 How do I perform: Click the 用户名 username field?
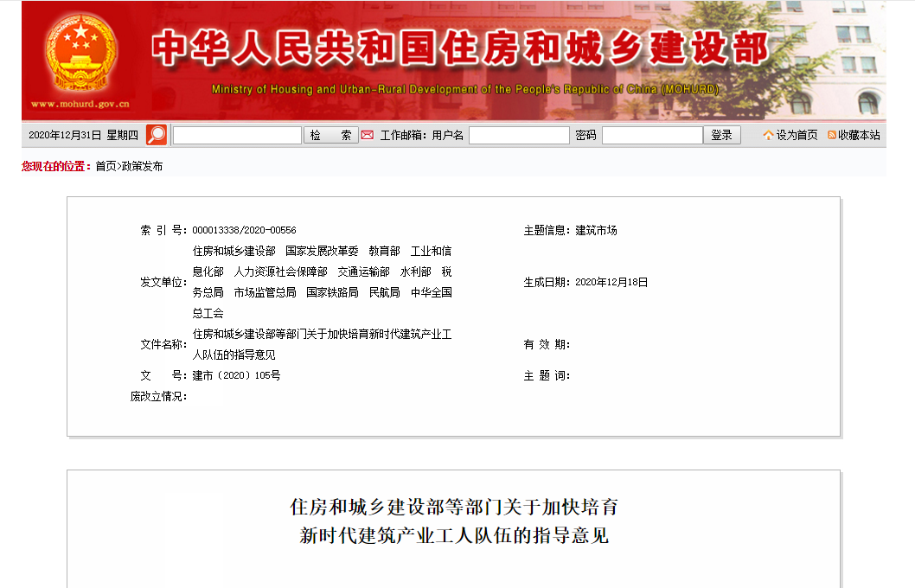[519, 135]
